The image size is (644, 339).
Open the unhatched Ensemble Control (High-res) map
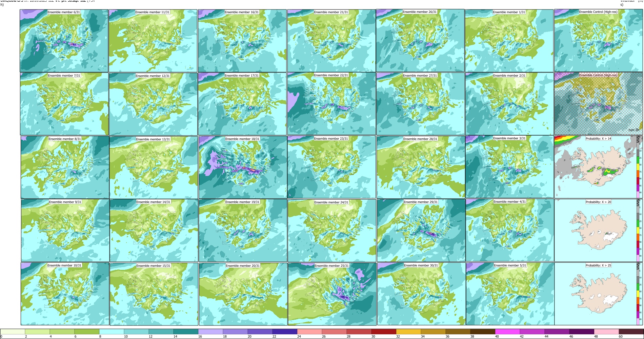[x=599, y=40]
